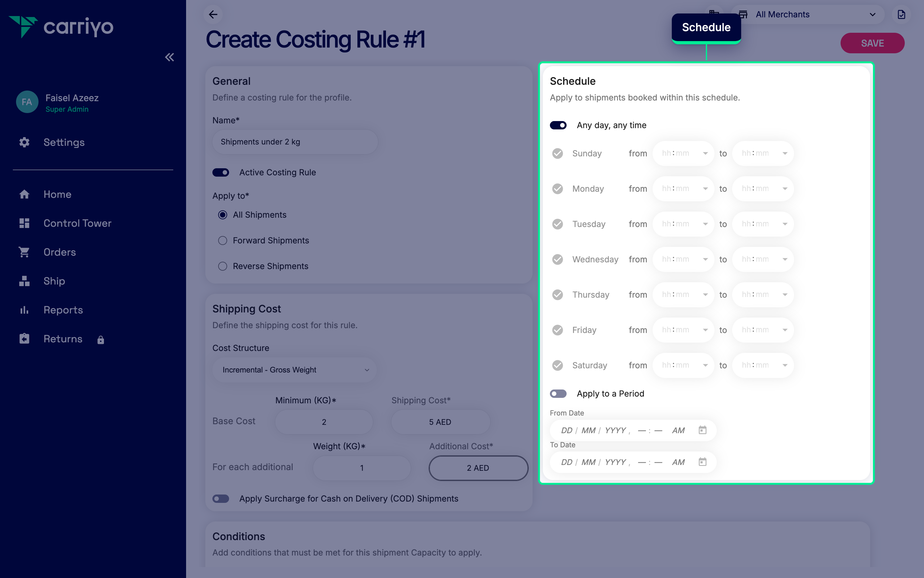Click the Reports bar chart icon
The height and width of the screenshot is (578, 924).
(24, 310)
